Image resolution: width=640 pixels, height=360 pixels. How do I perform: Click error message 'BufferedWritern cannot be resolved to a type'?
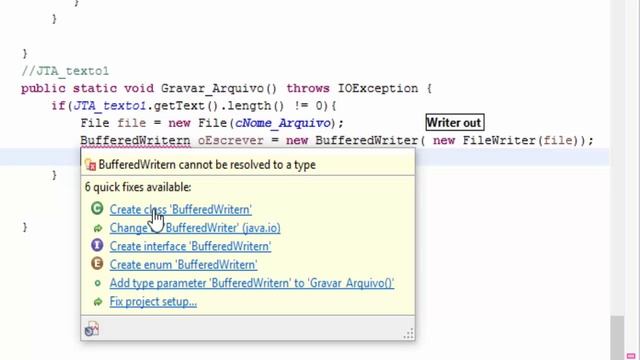207,165
